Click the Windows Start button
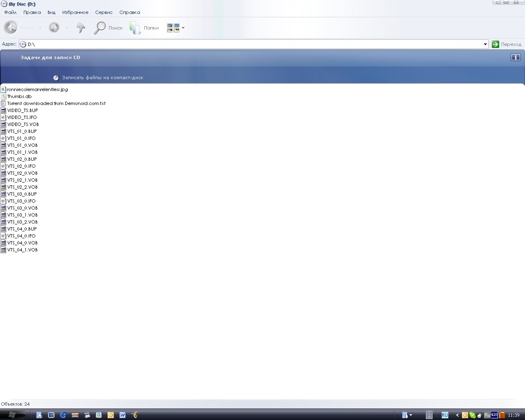 tap(12, 415)
